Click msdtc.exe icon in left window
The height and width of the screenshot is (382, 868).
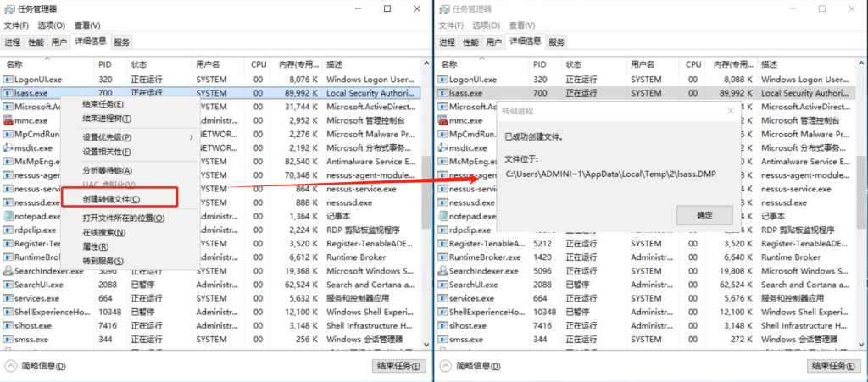point(8,148)
